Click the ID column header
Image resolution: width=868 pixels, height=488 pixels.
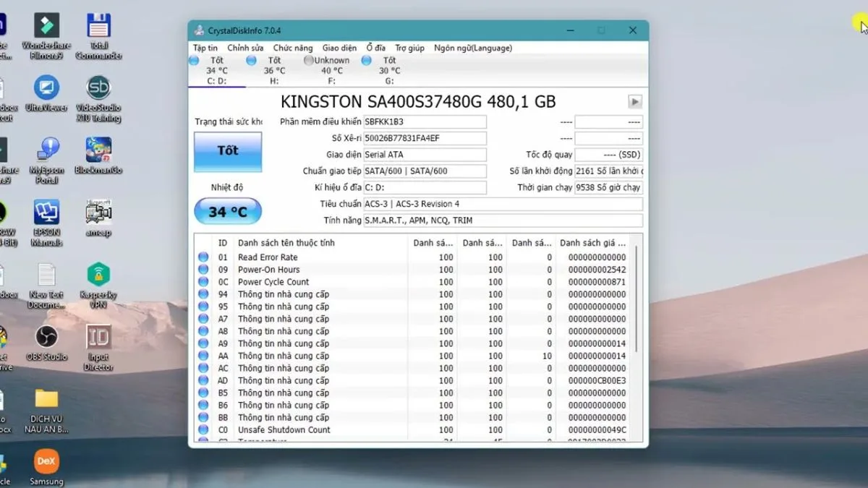223,243
